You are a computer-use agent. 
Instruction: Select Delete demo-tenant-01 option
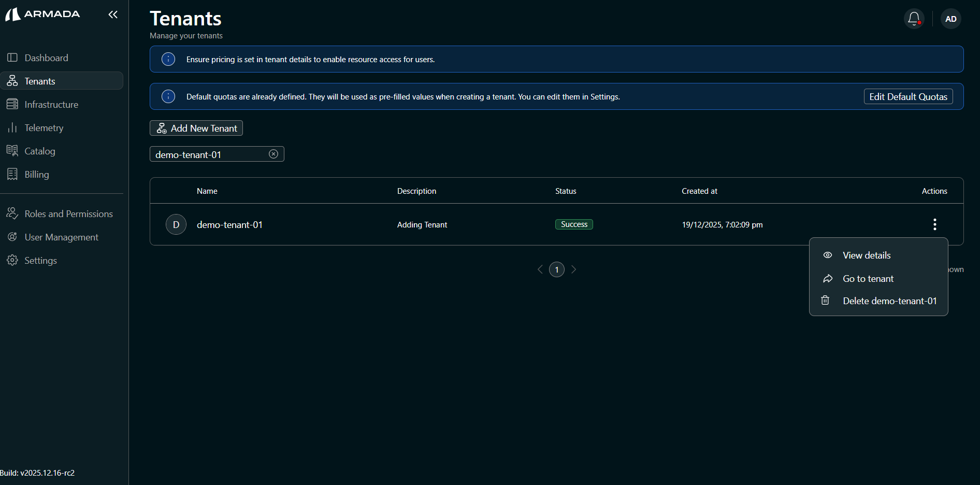[889, 301]
